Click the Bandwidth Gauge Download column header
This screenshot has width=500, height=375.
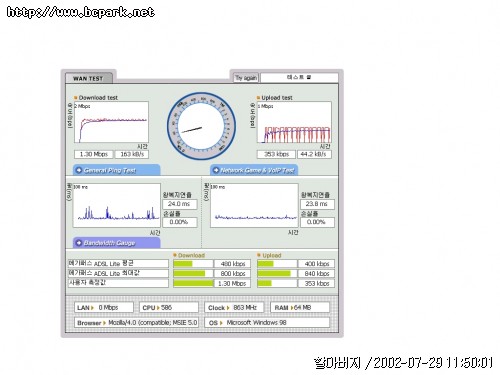pos(191,255)
